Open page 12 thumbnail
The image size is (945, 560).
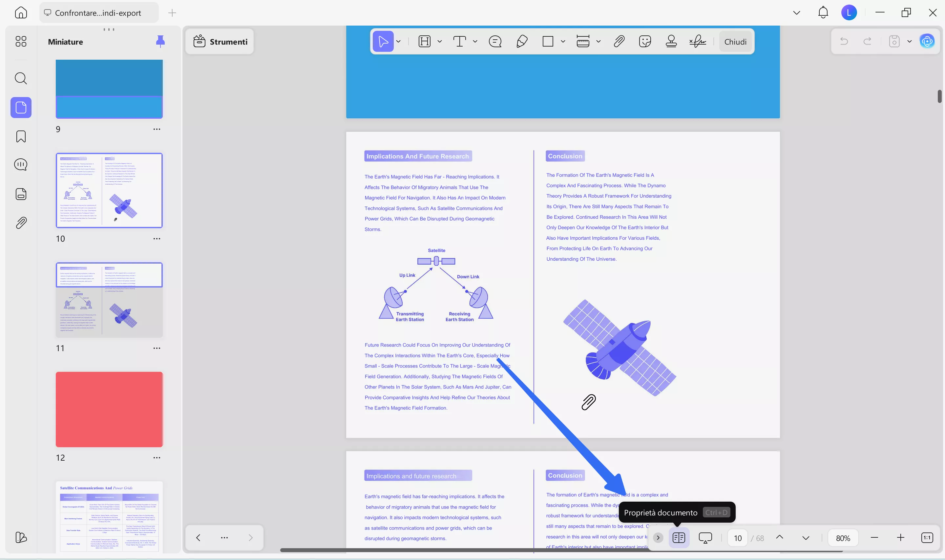click(109, 410)
